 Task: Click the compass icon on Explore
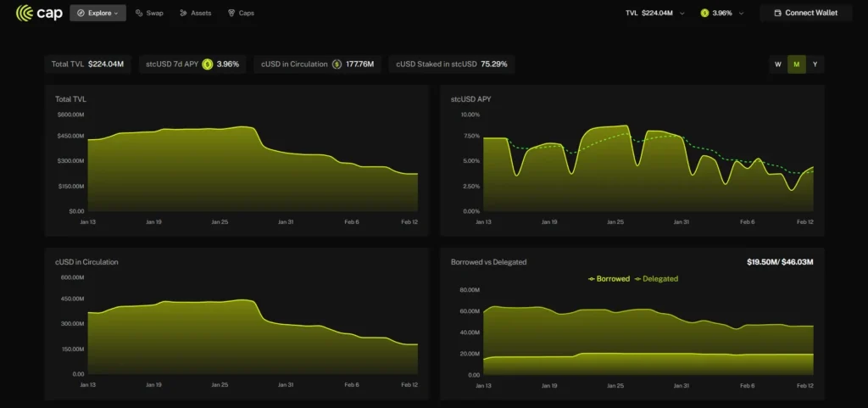point(81,14)
